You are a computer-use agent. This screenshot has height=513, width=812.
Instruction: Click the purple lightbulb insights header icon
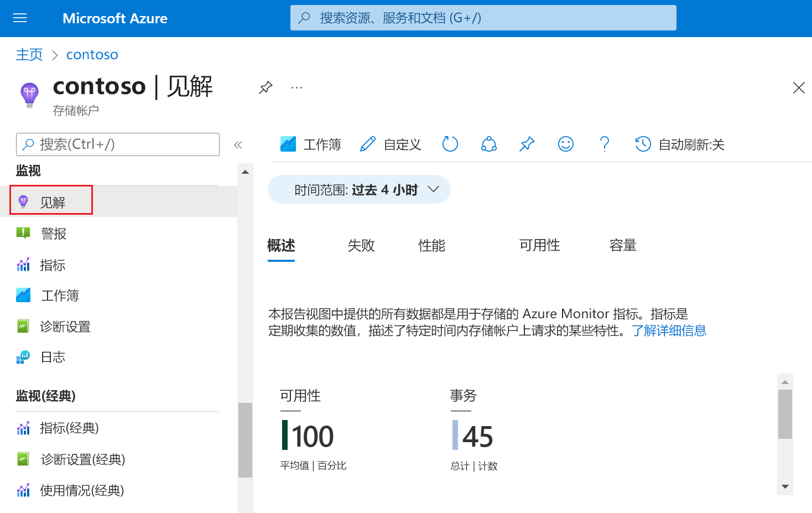[29, 95]
